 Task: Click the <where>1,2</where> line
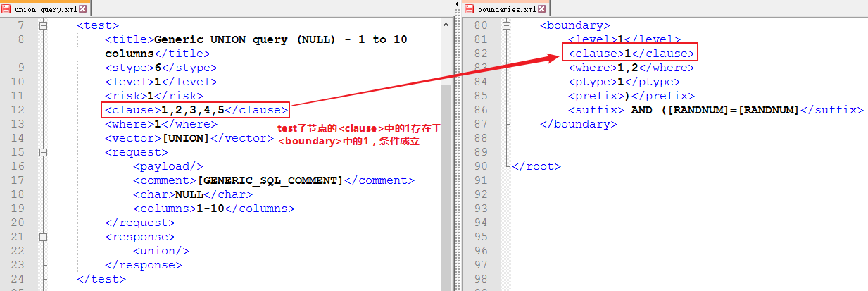pyautogui.click(x=631, y=68)
